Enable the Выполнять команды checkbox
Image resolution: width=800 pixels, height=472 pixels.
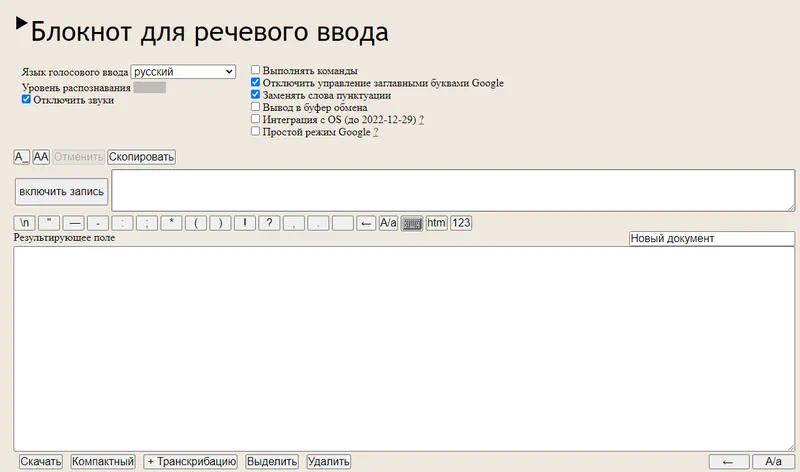coord(256,70)
